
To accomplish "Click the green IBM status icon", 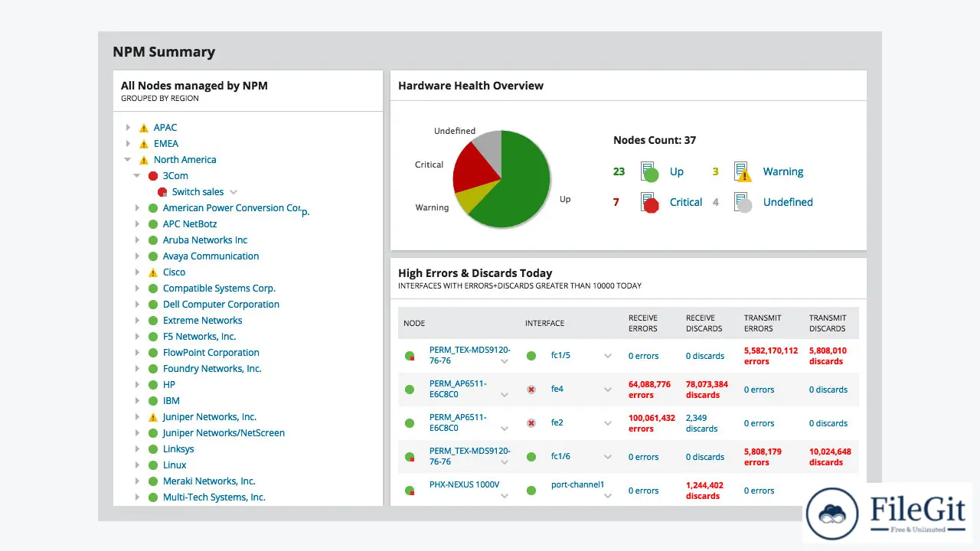I will pyautogui.click(x=152, y=401).
